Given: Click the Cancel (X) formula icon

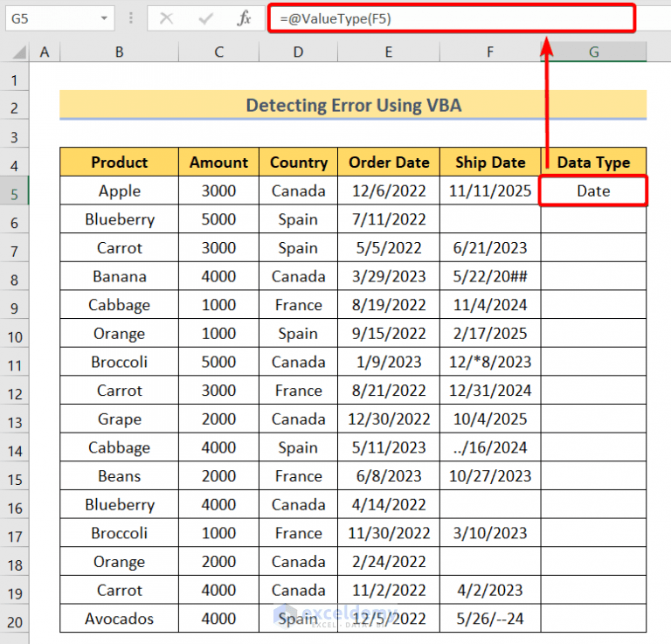Looking at the screenshot, I should 166,18.
